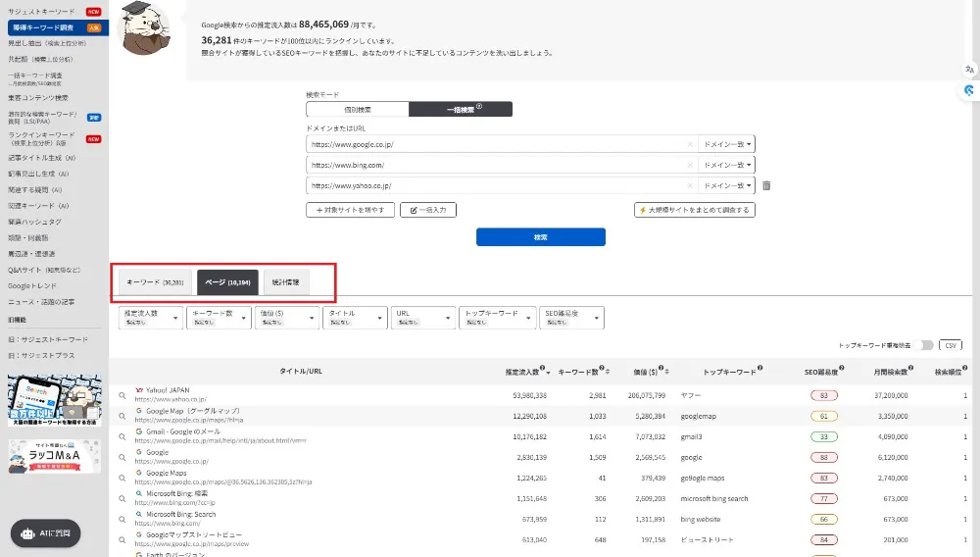Select 個別検索 search mode
Viewport: 980px width, 557px height.
coord(358,110)
